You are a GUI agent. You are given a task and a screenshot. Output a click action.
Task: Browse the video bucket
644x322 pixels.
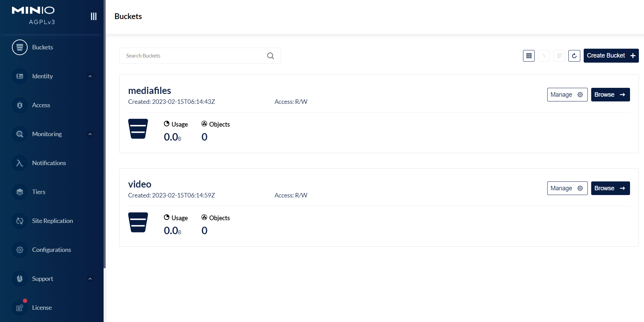(x=610, y=188)
